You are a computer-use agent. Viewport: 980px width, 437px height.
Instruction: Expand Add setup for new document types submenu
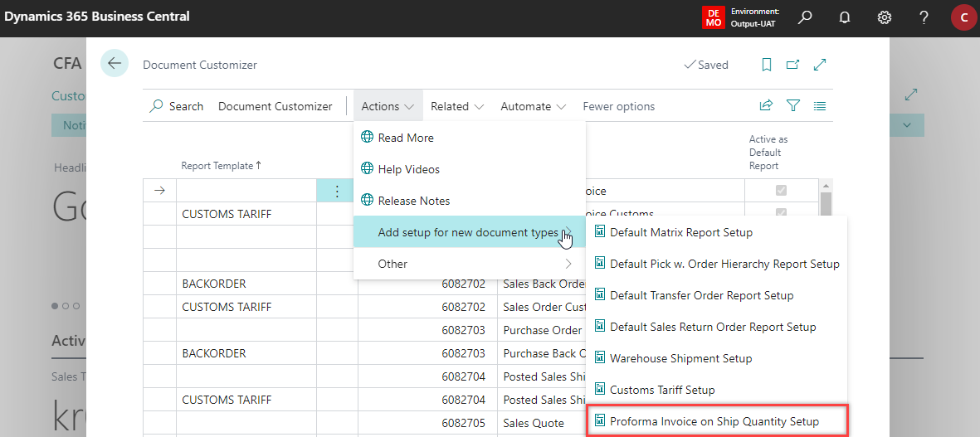470,232
